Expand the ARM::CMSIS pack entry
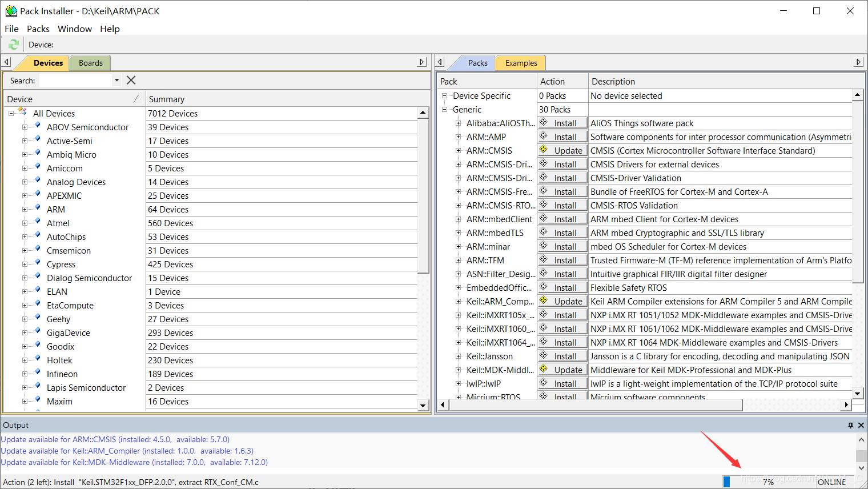868x489 pixels. coord(458,151)
